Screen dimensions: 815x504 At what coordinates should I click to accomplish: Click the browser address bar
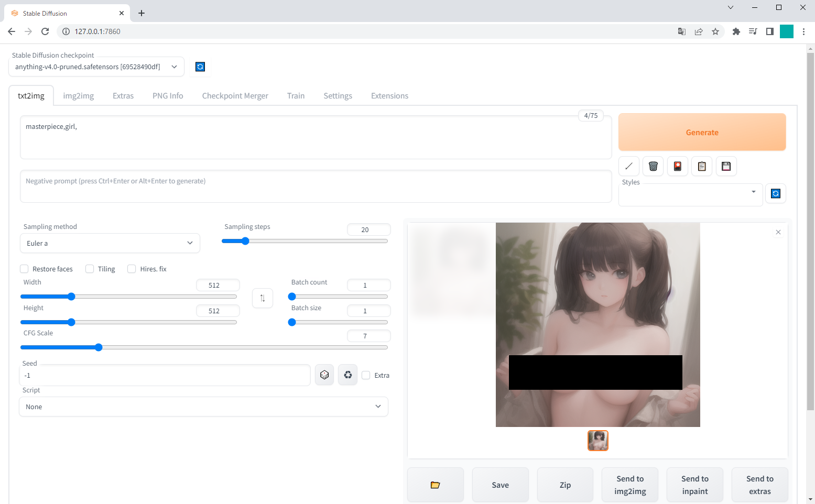pyautogui.click(x=367, y=31)
